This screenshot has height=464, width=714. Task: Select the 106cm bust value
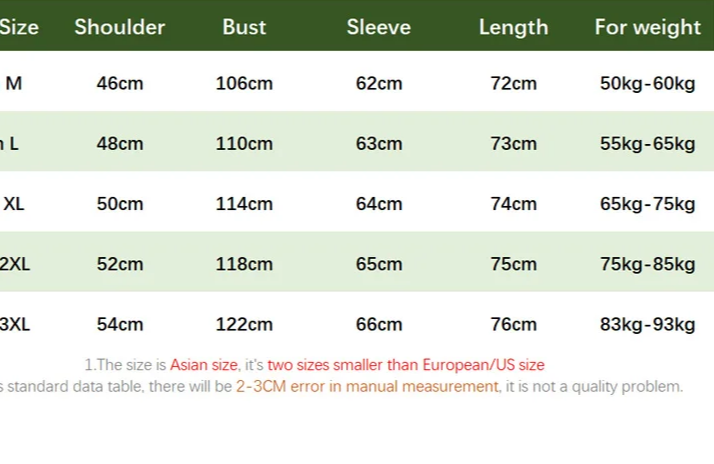pyautogui.click(x=244, y=83)
